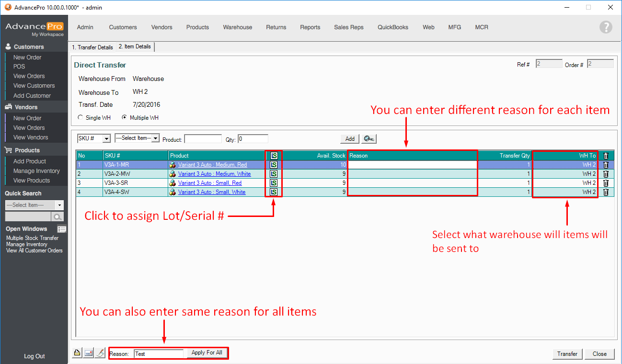Viewport: 622px width, 364px height.
Task: Open Add Customer in sidebar
Action: 32,96
